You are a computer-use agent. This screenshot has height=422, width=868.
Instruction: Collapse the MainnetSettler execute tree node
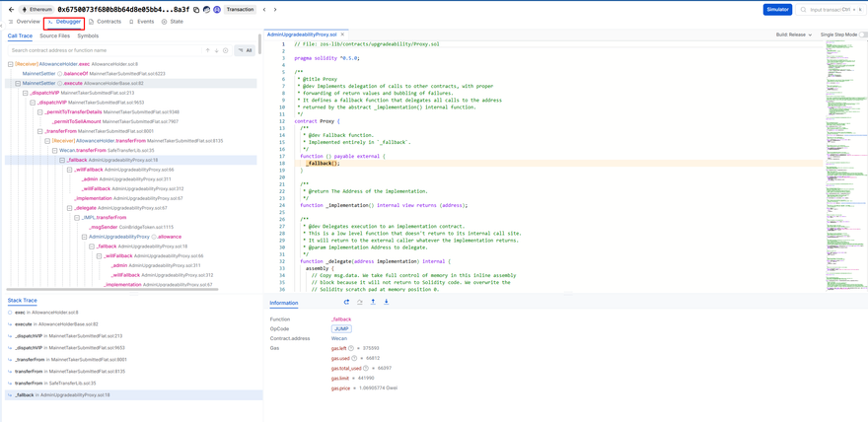18,83
